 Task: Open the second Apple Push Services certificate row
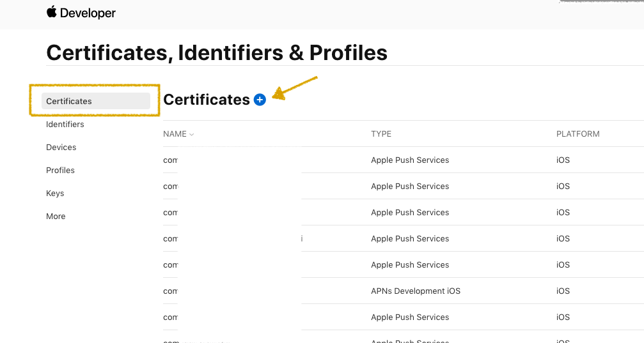point(404,187)
